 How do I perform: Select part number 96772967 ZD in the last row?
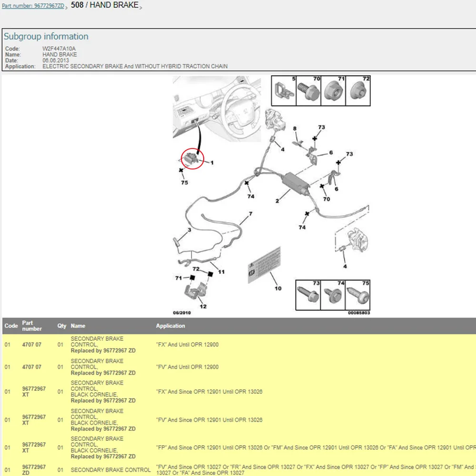[34, 470]
